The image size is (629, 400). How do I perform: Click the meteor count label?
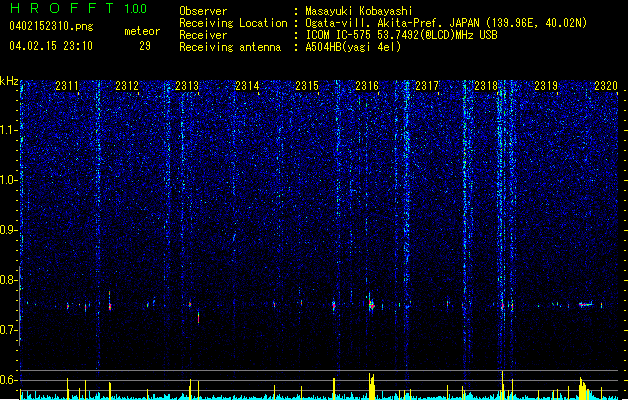click(x=142, y=31)
